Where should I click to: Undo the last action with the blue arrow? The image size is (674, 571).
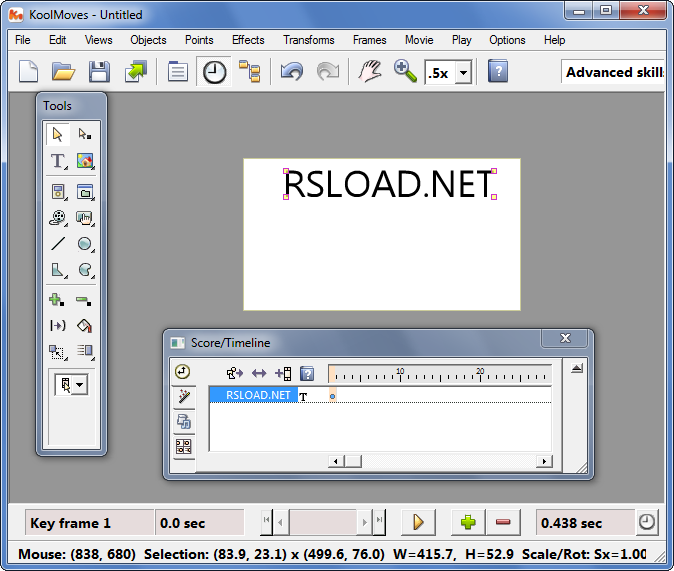pos(292,71)
